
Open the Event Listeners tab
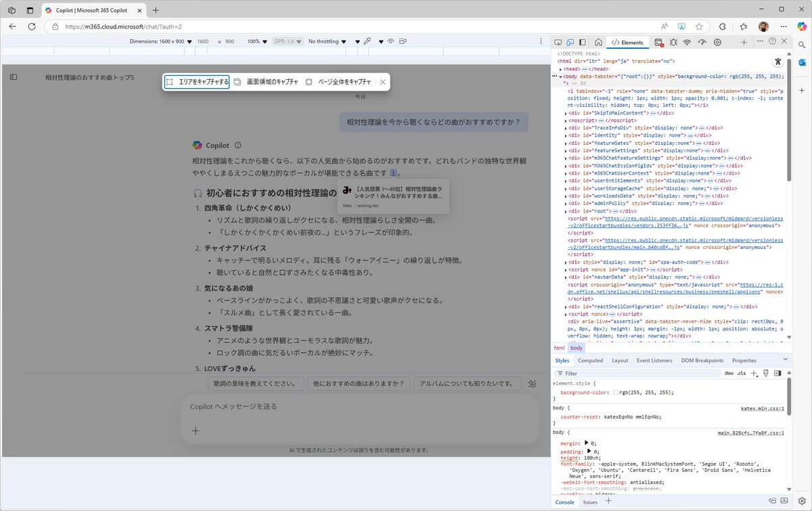click(x=654, y=361)
